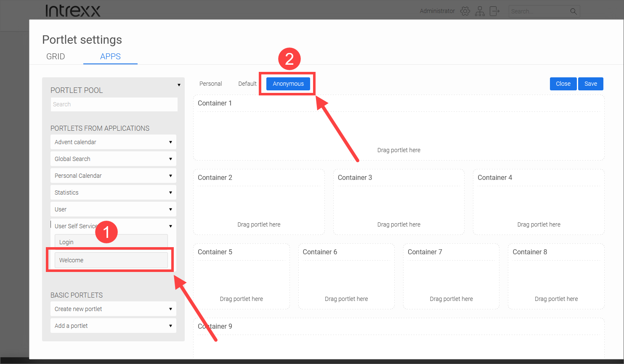
Task: Switch to the GRID tab
Action: click(56, 56)
